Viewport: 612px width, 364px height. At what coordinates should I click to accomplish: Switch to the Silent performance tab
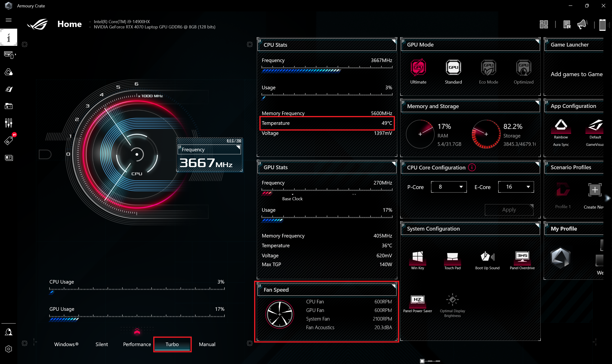coord(102,344)
